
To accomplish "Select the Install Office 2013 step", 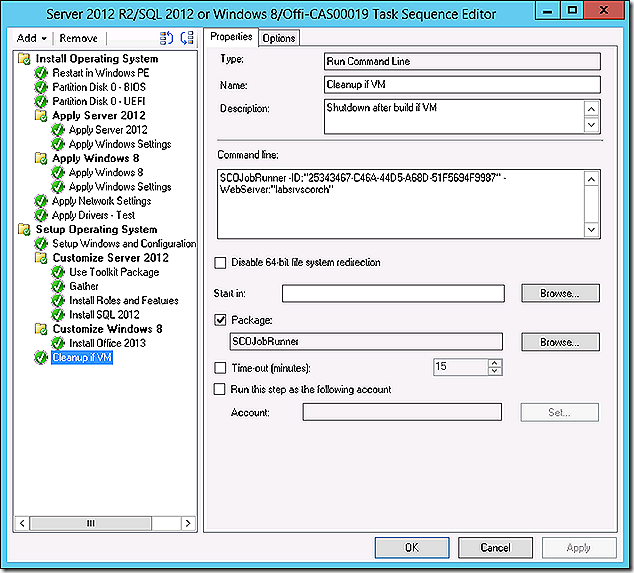I will tap(107, 343).
